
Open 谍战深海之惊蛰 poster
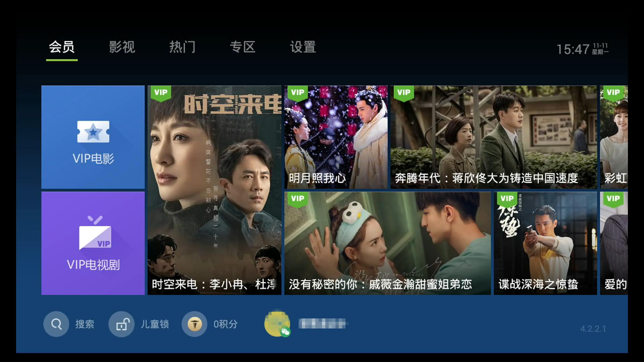click(545, 243)
